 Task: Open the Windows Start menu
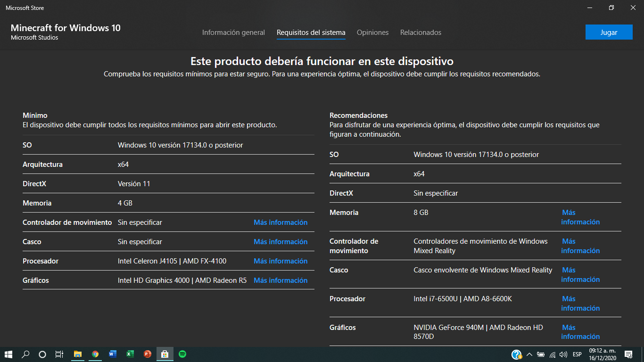(x=8, y=354)
